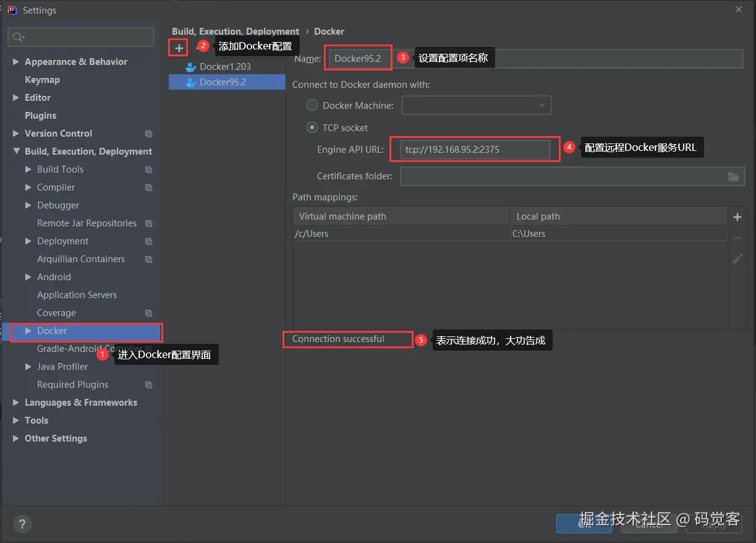Expand the Version Control section

tap(16, 134)
